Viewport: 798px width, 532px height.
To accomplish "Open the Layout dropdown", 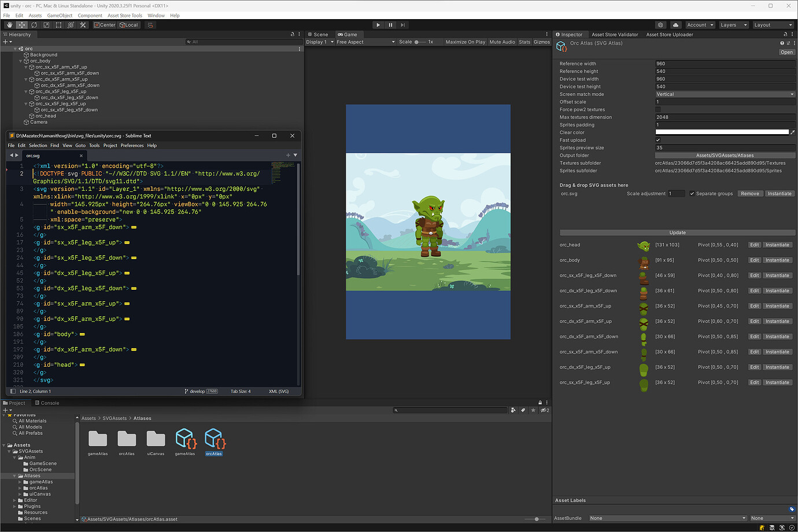I will [773, 25].
